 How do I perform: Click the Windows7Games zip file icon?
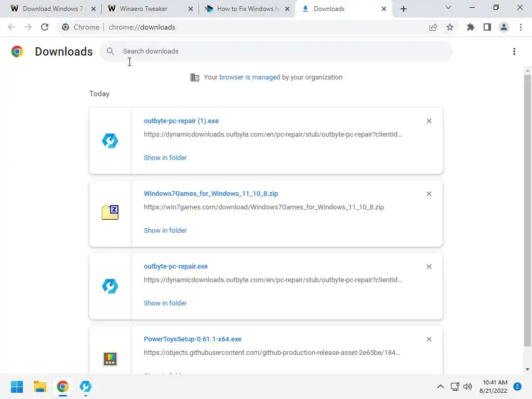(x=110, y=212)
